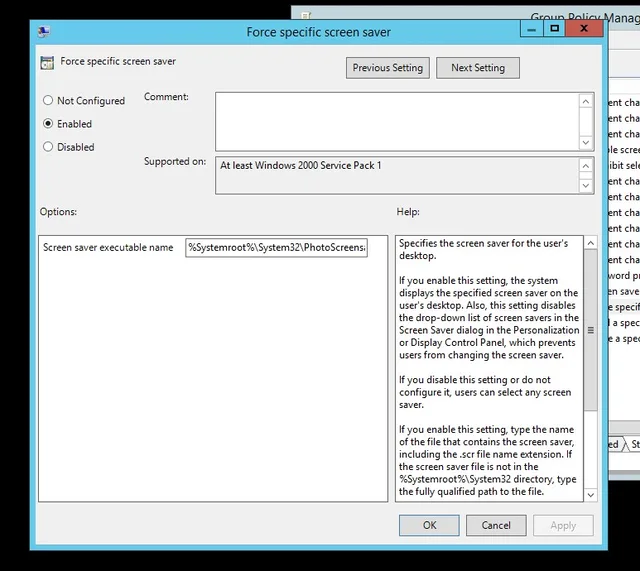Confirm with the OK button
Screen dimensions: 640x571
pyautogui.click(x=429, y=525)
